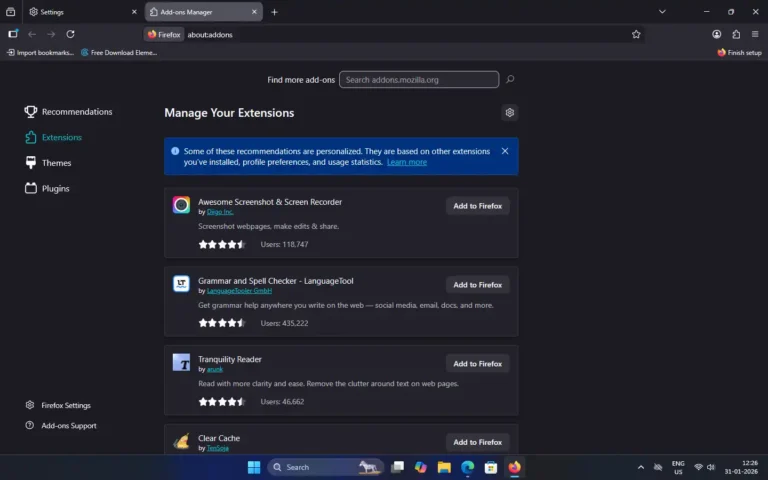This screenshot has height=480, width=768.
Task: Click LanguageTool extension icon
Action: (x=181, y=284)
